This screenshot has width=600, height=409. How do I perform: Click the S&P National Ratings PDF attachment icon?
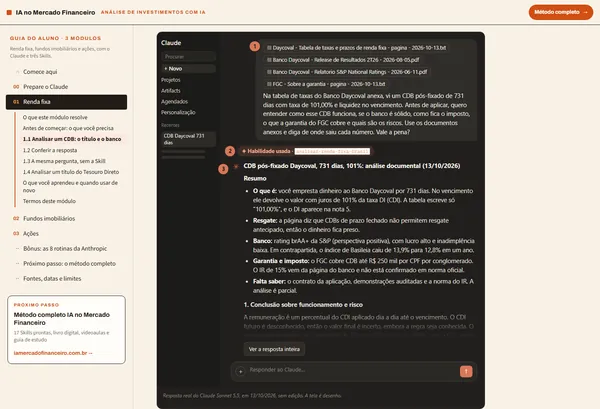coord(269,72)
